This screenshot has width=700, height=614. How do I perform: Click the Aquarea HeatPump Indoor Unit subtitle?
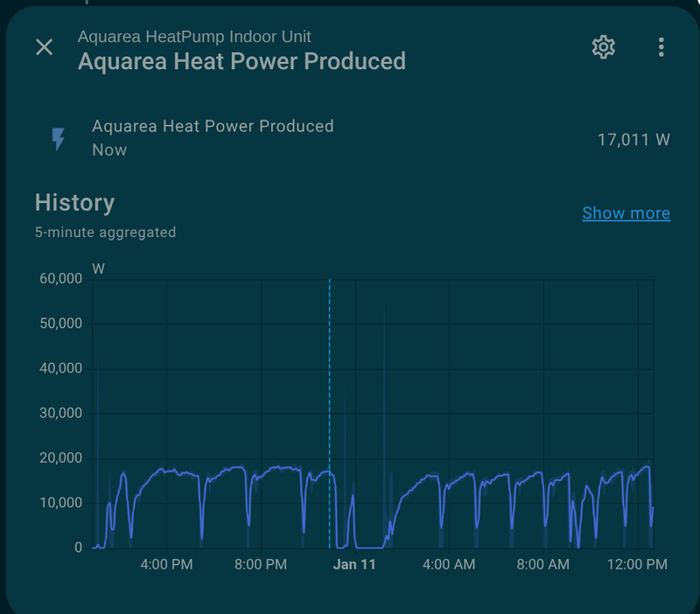194,37
